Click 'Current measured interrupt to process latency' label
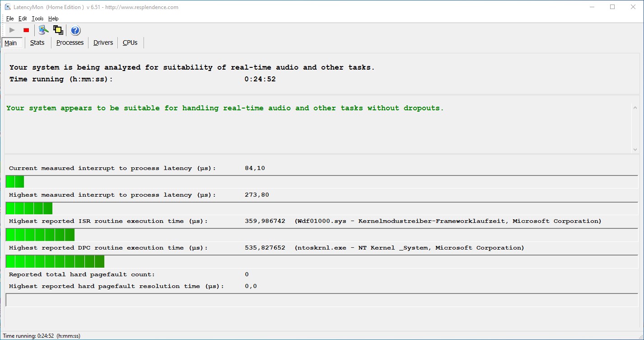This screenshot has height=340, width=644. [112, 168]
